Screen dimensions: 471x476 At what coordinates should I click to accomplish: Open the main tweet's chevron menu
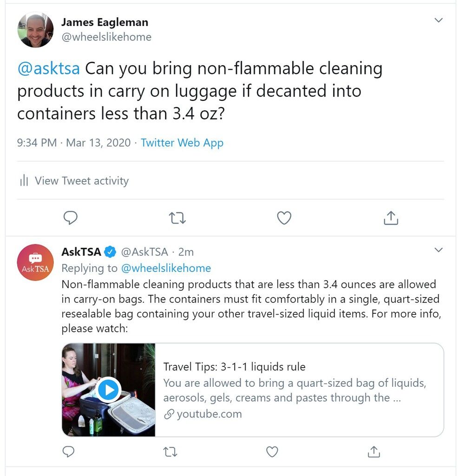point(438,20)
